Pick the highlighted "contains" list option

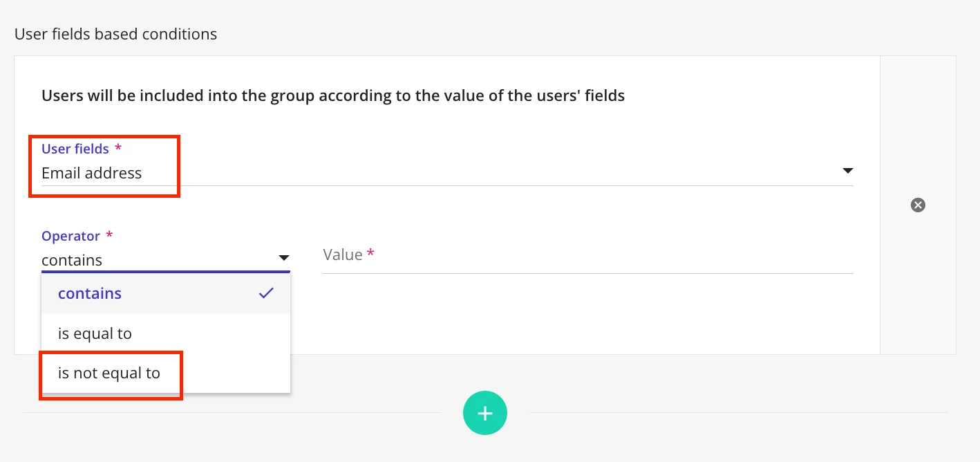pyautogui.click(x=90, y=293)
